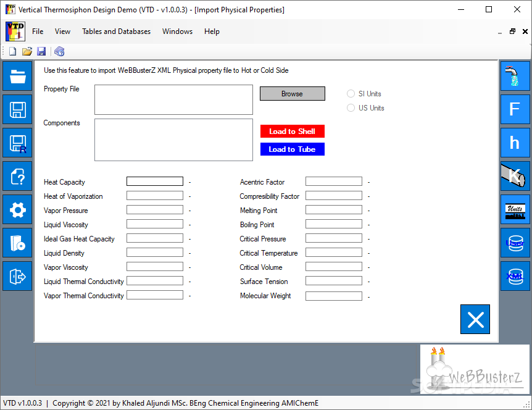Focus the Liquid Density field
The height and width of the screenshot is (410, 532).
[x=155, y=253]
